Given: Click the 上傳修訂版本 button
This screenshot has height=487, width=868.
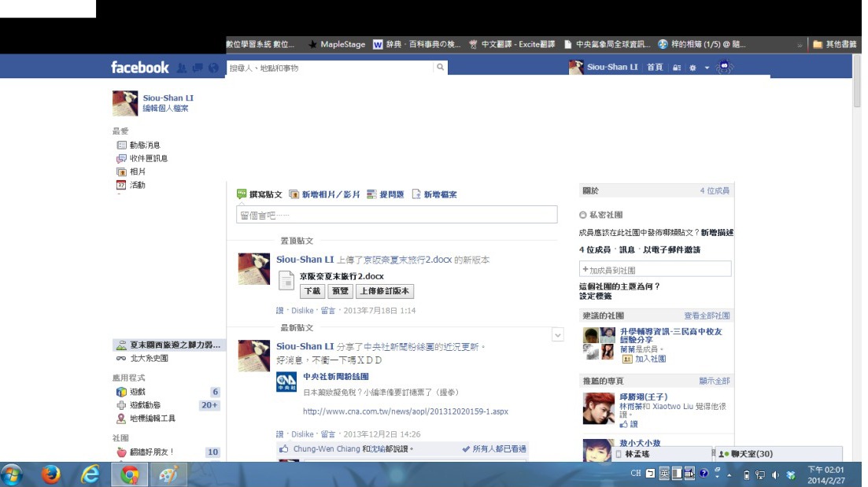Looking at the screenshot, I should click(385, 291).
